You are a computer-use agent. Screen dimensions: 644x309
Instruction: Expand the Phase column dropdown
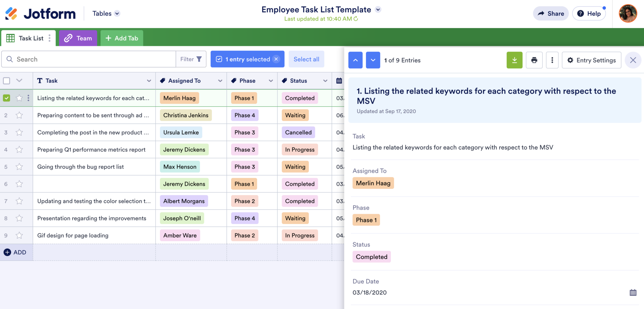(x=271, y=81)
